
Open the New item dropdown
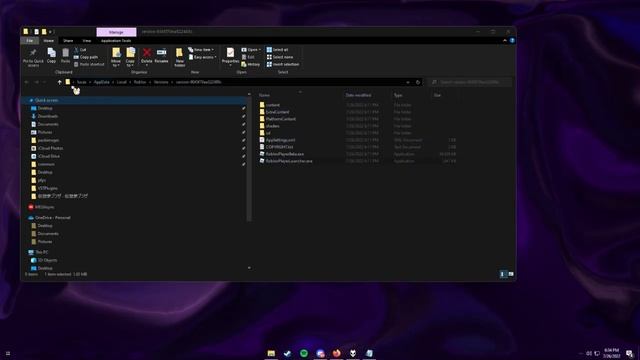(201, 50)
